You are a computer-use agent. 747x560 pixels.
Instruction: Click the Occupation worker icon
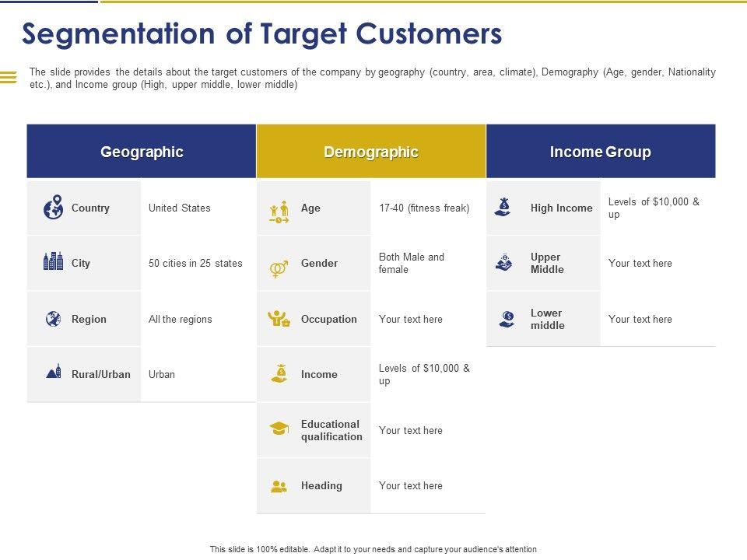click(x=279, y=319)
